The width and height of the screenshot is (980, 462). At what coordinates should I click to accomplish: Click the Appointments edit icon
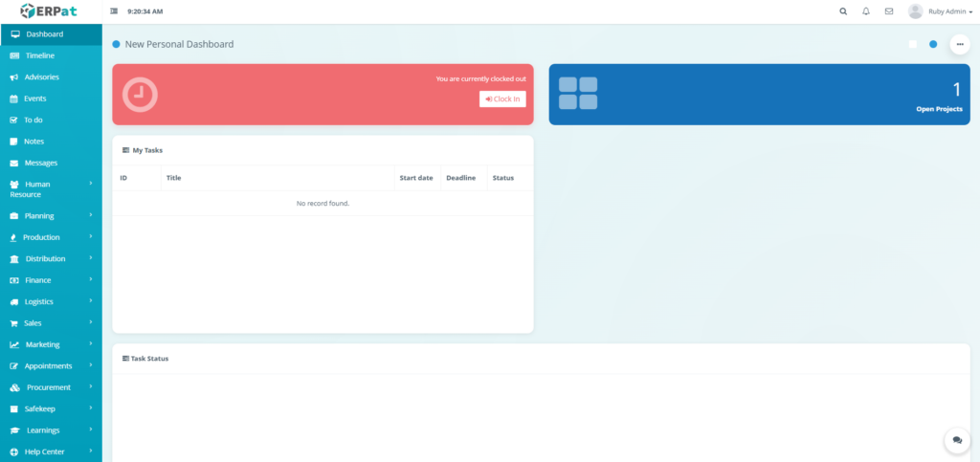click(x=14, y=366)
